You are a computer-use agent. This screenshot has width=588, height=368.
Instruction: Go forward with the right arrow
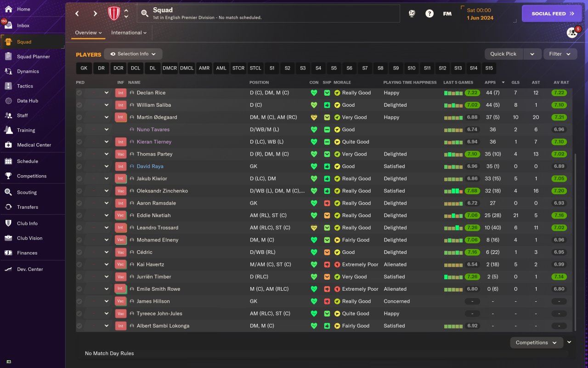click(x=95, y=14)
